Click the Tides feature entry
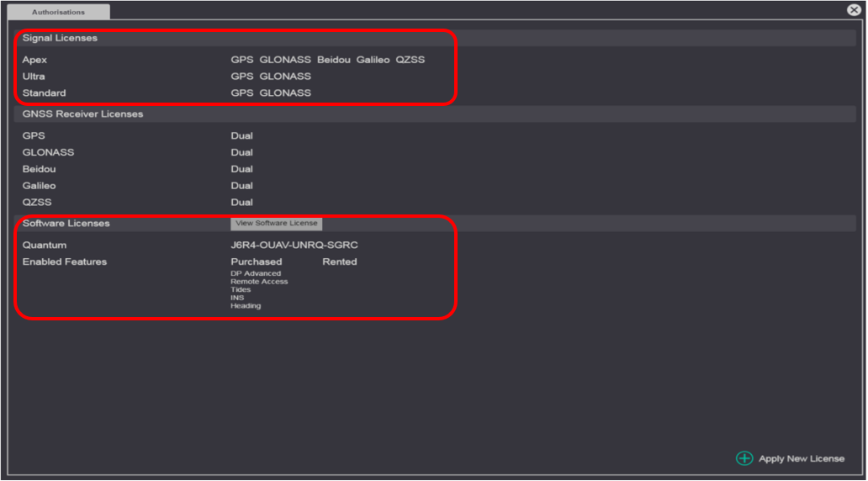This screenshot has height=481, width=868. tap(241, 289)
